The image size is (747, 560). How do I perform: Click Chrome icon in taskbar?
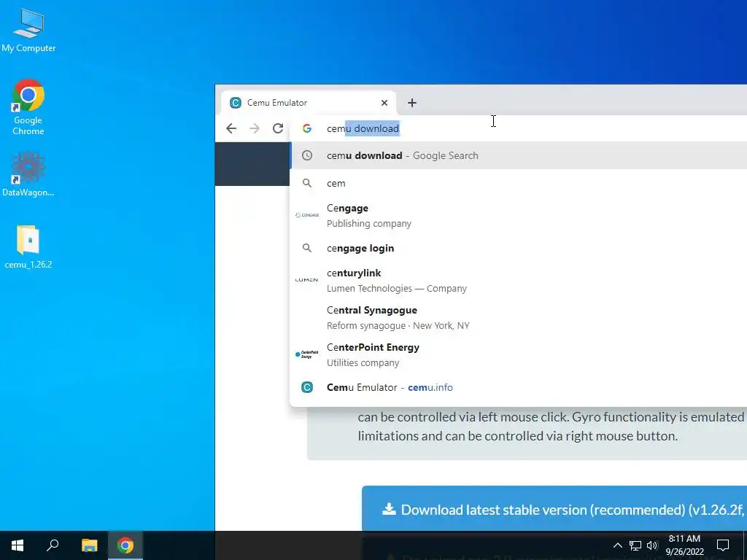tap(125, 545)
